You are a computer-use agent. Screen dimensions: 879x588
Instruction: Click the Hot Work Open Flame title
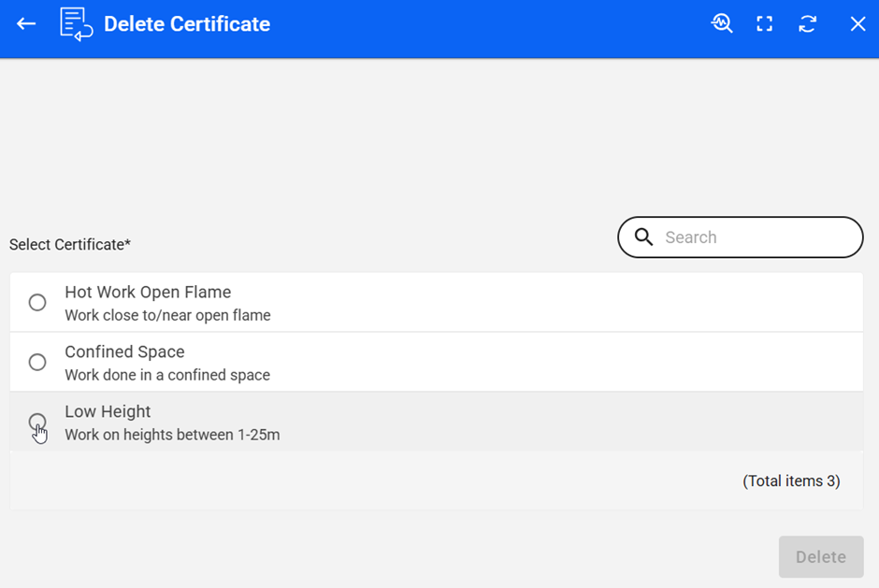[148, 293]
